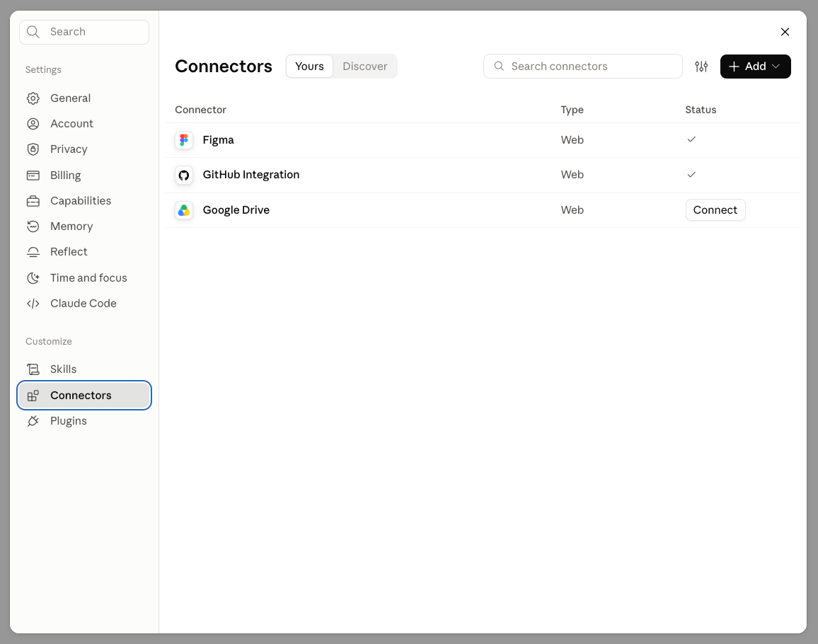The width and height of the screenshot is (818, 644).
Task: Open Account settings
Action: click(84, 124)
